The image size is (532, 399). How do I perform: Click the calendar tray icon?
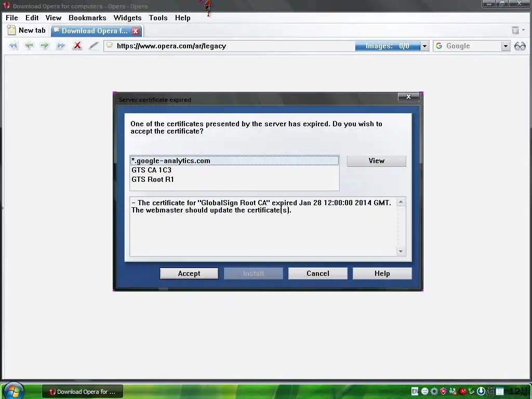point(499,391)
